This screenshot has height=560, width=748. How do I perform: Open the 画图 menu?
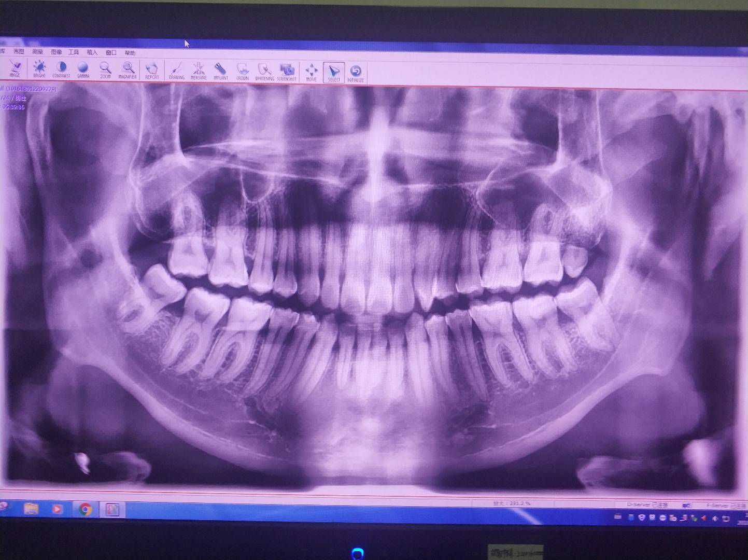[x=19, y=51]
